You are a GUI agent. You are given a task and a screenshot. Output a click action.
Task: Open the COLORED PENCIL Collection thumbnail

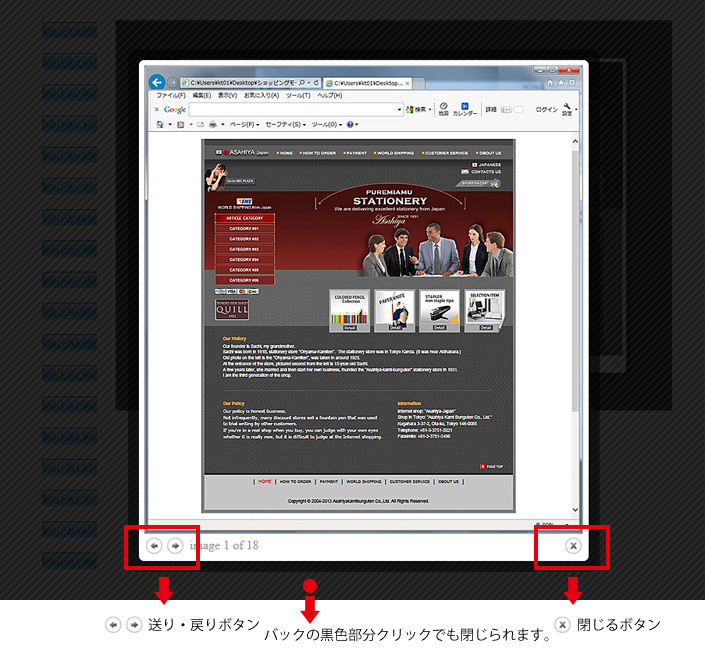(x=350, y=311)
